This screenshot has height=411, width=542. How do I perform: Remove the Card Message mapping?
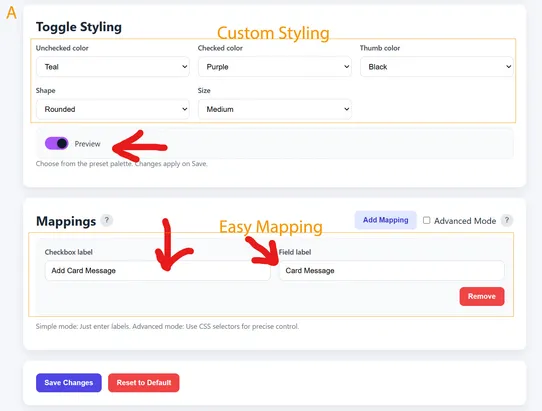pyautogui.click(x=482, y=296)
